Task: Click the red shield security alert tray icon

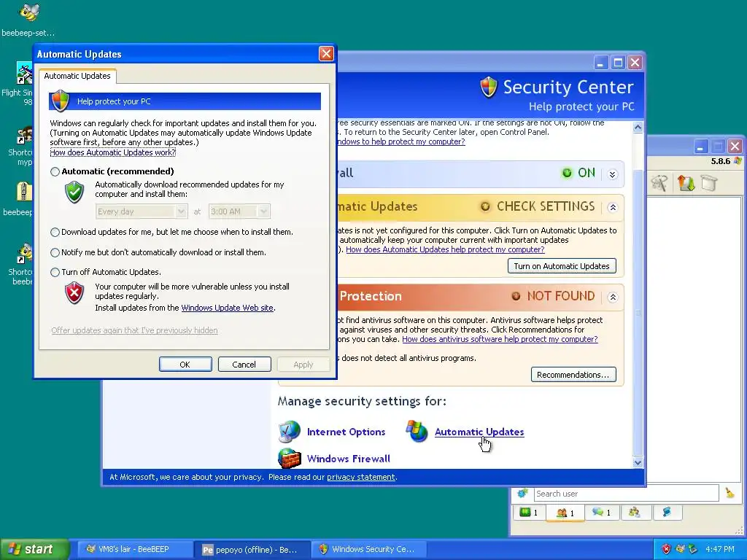Action: pos(665,550)
